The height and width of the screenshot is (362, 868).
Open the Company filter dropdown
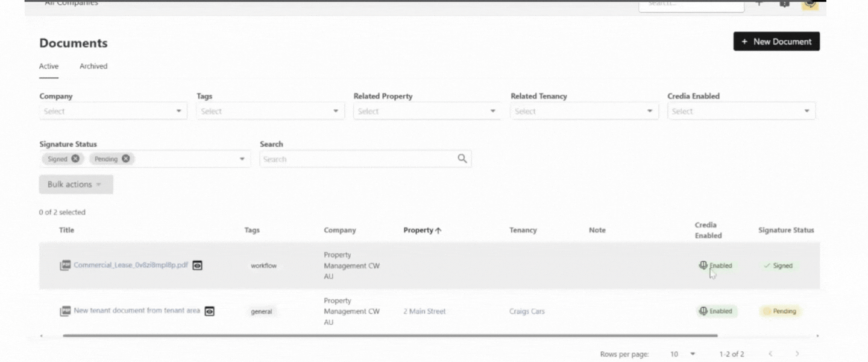[113, 111]
